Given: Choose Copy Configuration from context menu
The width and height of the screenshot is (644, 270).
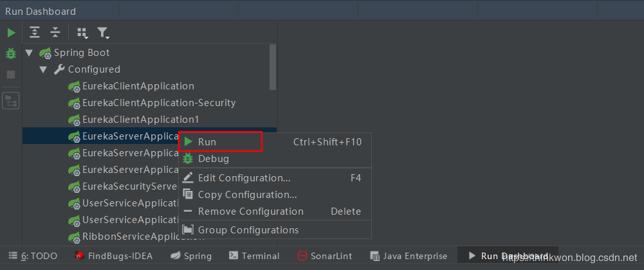Looking at the screenshot, I should click(x=247, y=195).
